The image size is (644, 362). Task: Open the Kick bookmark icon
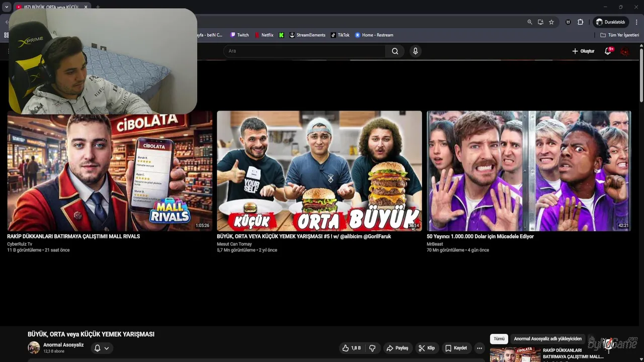[281, 35]
